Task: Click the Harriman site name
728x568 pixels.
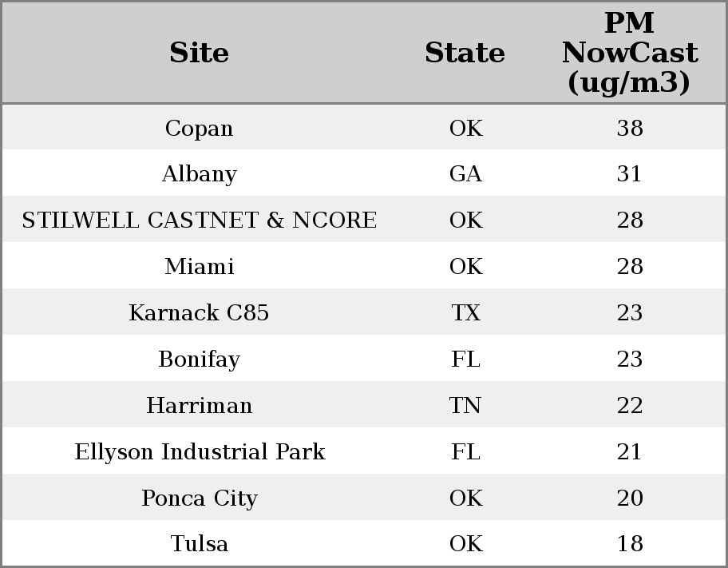Action: [199, 406]
